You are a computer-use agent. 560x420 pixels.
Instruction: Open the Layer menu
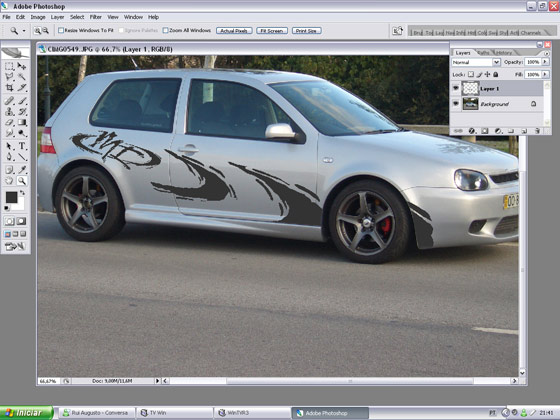tap(57, 17)
